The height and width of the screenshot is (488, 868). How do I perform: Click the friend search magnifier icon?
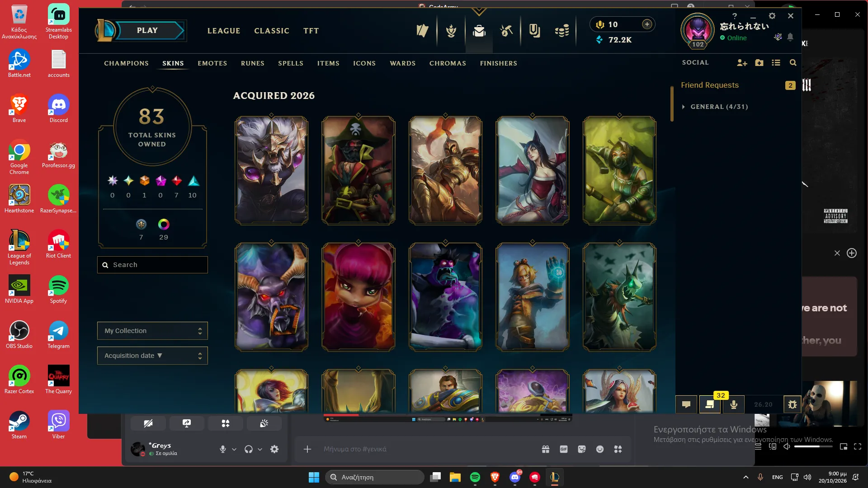(x=793, y=63)
